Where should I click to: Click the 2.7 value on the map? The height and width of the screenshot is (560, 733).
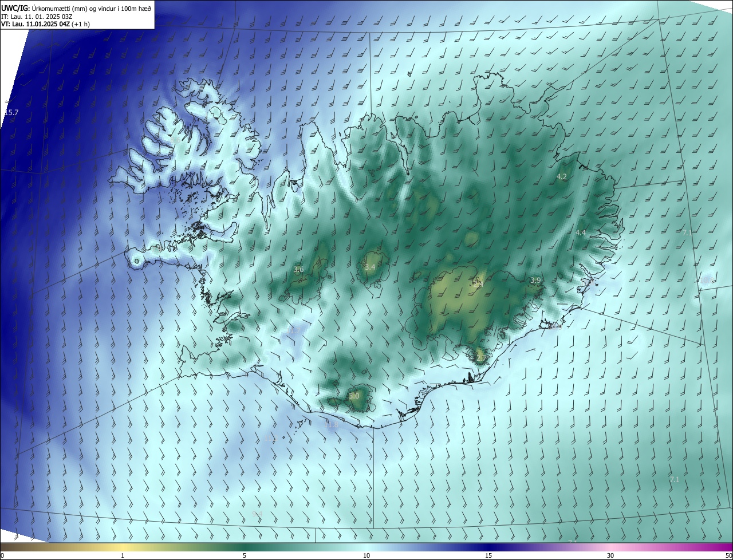point(481,358)
